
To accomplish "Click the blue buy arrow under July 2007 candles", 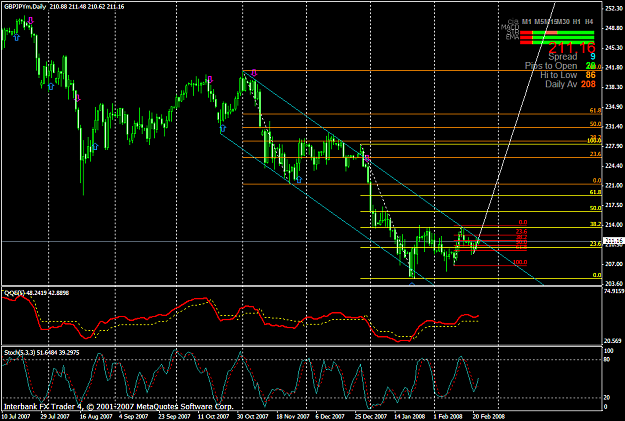I will tap(16, 37).
